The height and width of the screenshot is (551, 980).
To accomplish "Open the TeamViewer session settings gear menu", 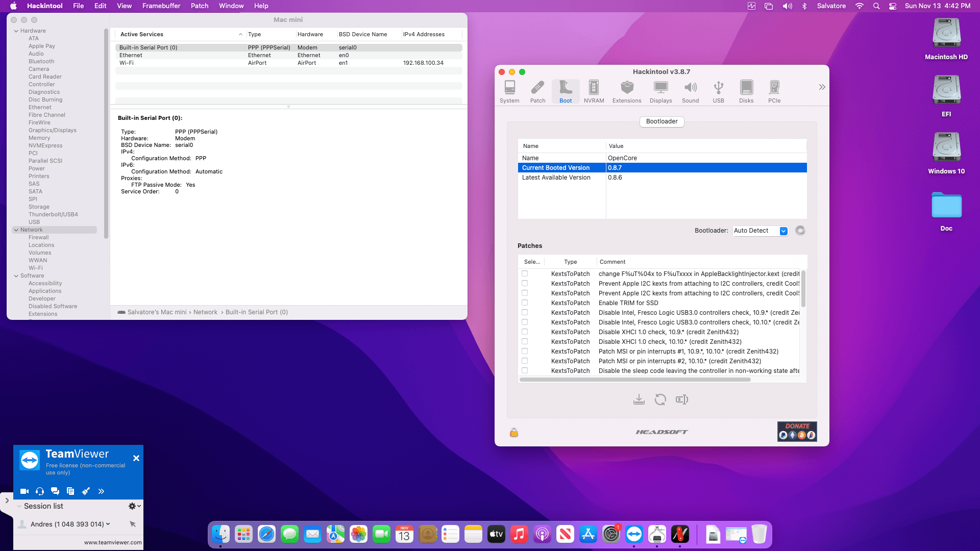I will [135, 506].
